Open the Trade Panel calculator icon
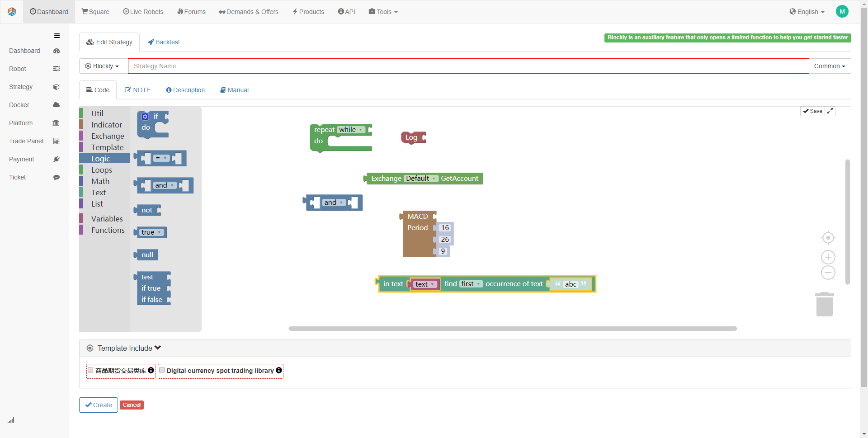This screenshot has height=438, width=868. [x=57, y=141]
